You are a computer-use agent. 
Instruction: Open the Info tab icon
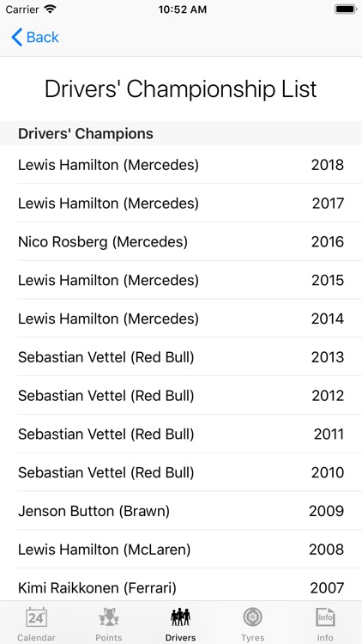coord(325,617)
